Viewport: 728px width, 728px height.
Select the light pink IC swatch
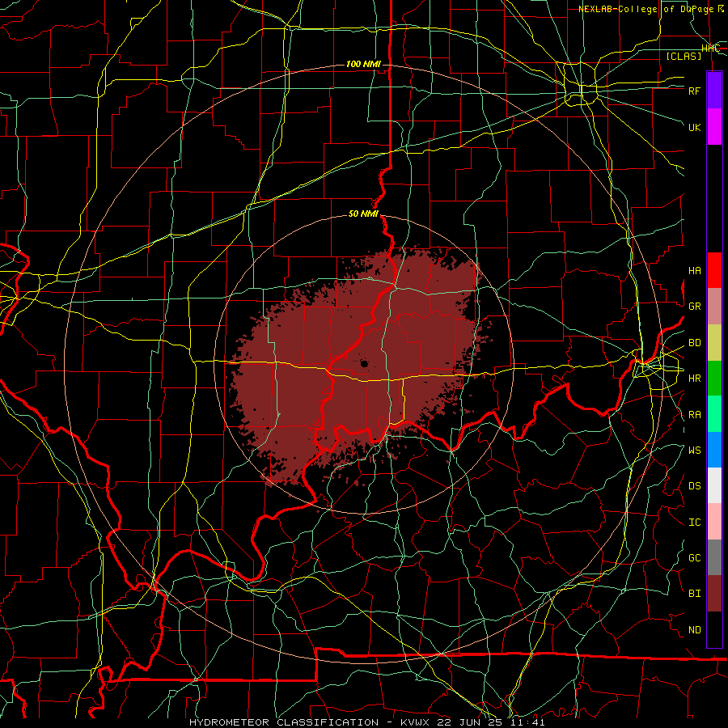coord(714,522)
